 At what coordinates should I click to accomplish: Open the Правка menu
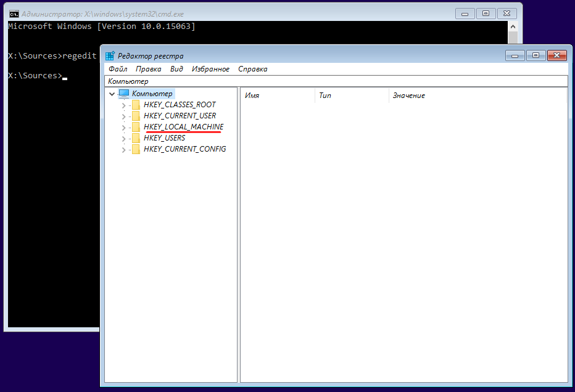coord(148,69)
